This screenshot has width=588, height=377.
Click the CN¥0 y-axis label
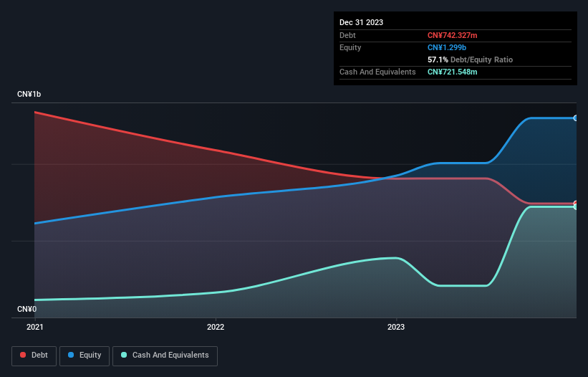coord(27,309)
